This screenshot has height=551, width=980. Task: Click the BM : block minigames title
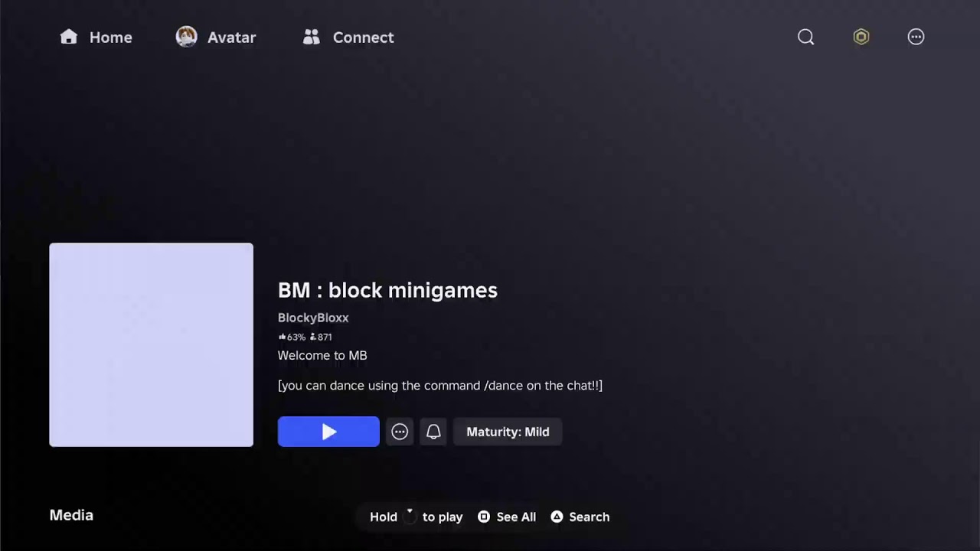pos(387,290)
